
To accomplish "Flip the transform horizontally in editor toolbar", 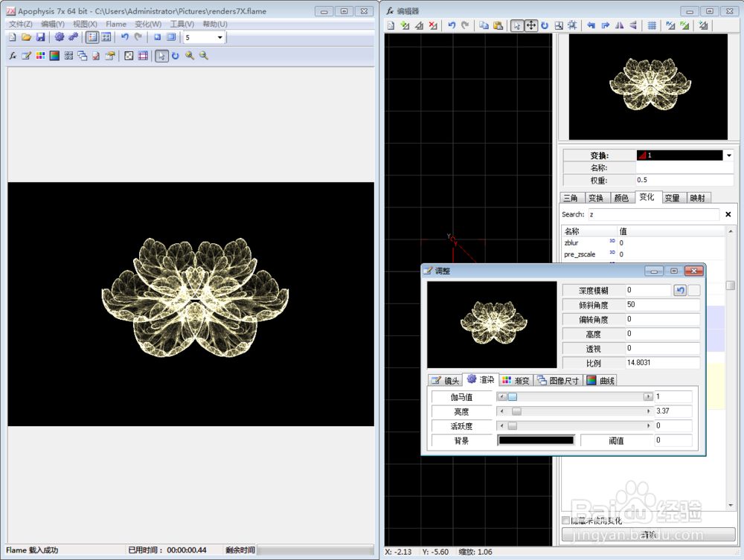I will pos(619,25).
